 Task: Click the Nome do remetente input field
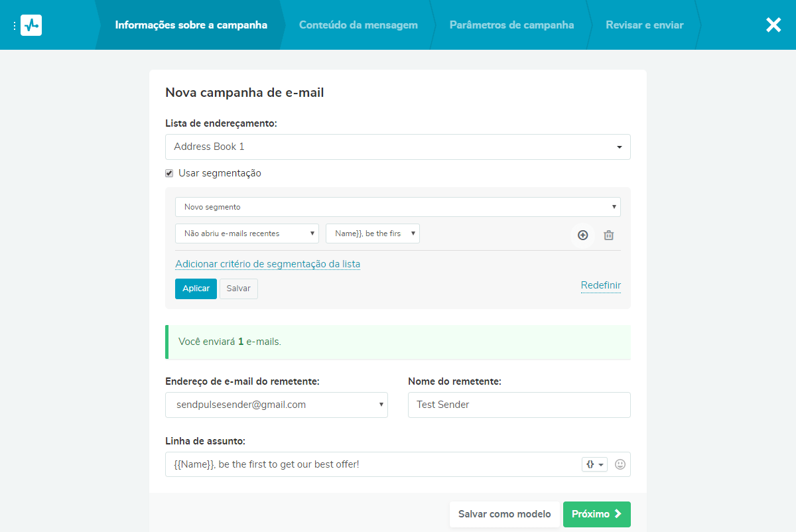(519, 405)
